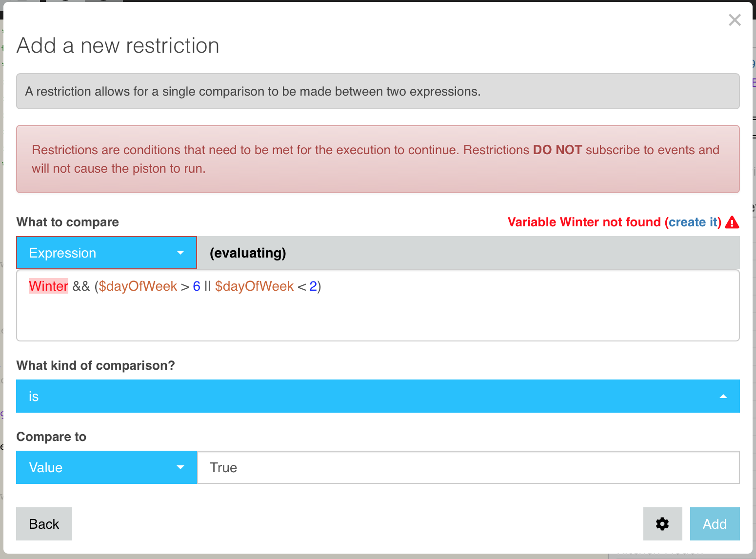Open advanced options with the gear icon
Screen dimensions: 756x559
(x=662, y=524)
